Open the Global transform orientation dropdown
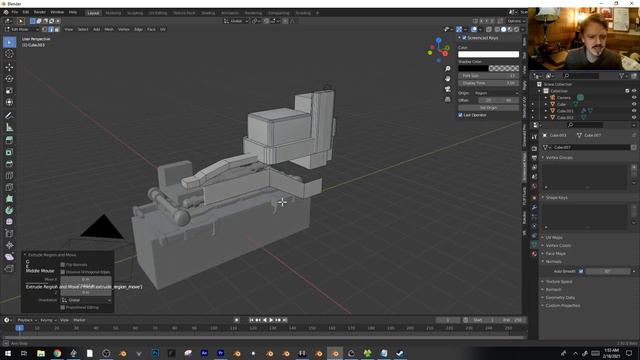640x360 pixels. point(236,21)
